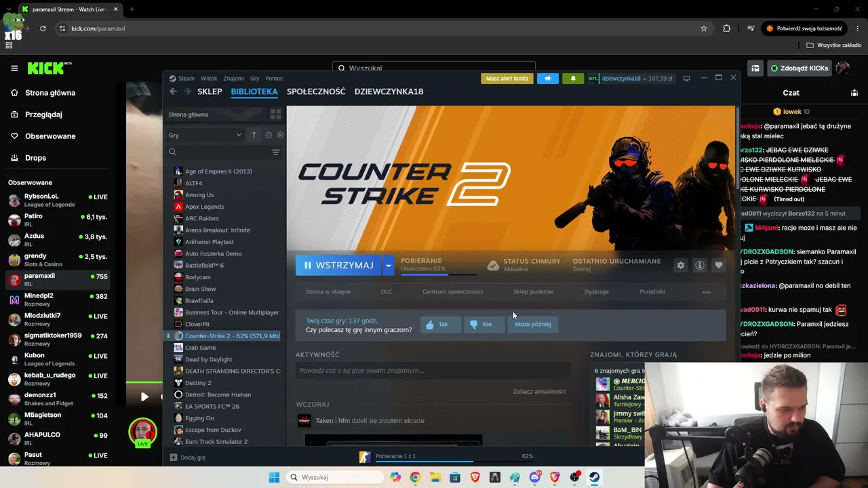Open Sklep punktów link
Viewport: 868px width, 488px height.
click(534, 292)
